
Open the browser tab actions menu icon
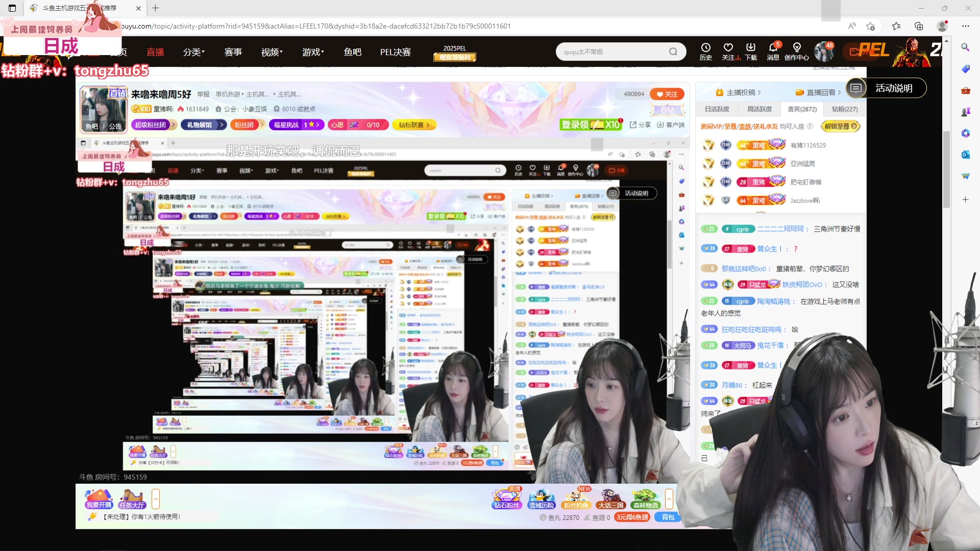(x=12, y=8)
